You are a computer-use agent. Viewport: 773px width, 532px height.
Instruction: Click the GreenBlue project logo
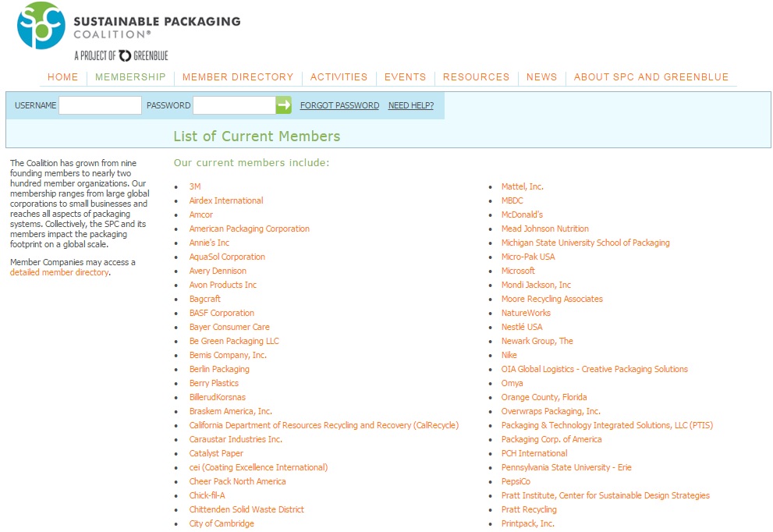(x=121, y=55)
